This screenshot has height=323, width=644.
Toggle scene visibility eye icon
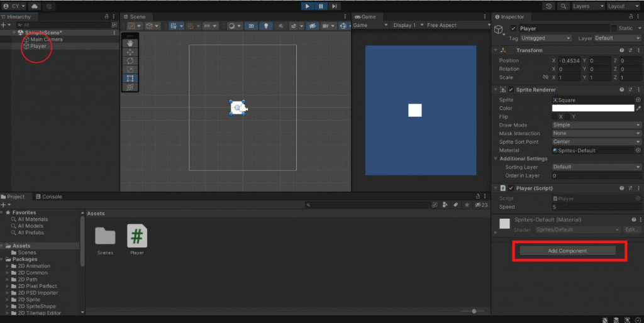pyautogui.click(x=312, y=26)
